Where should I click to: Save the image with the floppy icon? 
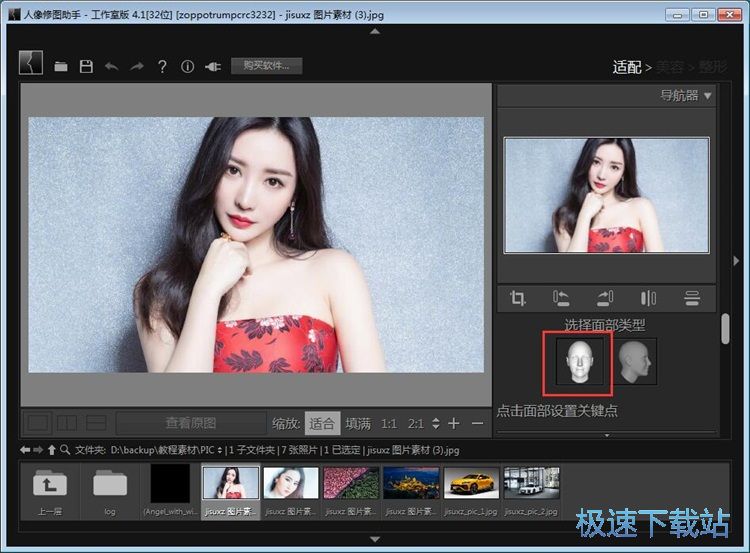(x=86, y=66)
